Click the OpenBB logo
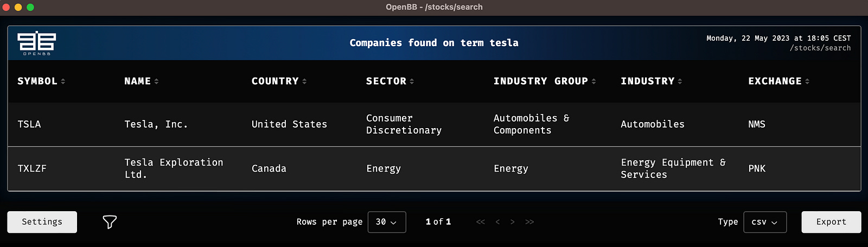This screenshot has height=247, width=868. 36,43
